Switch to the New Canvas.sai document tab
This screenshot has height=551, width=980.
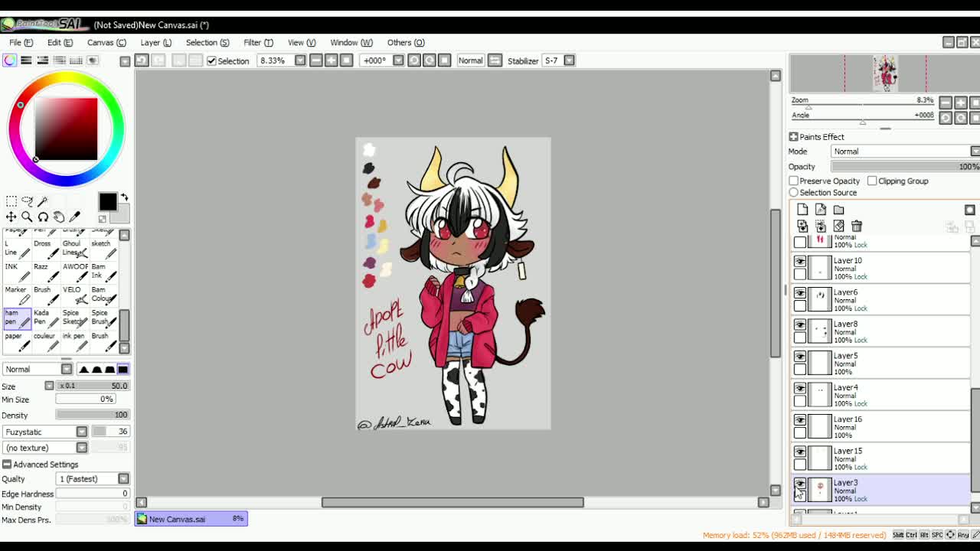click(x=191, y=519)
